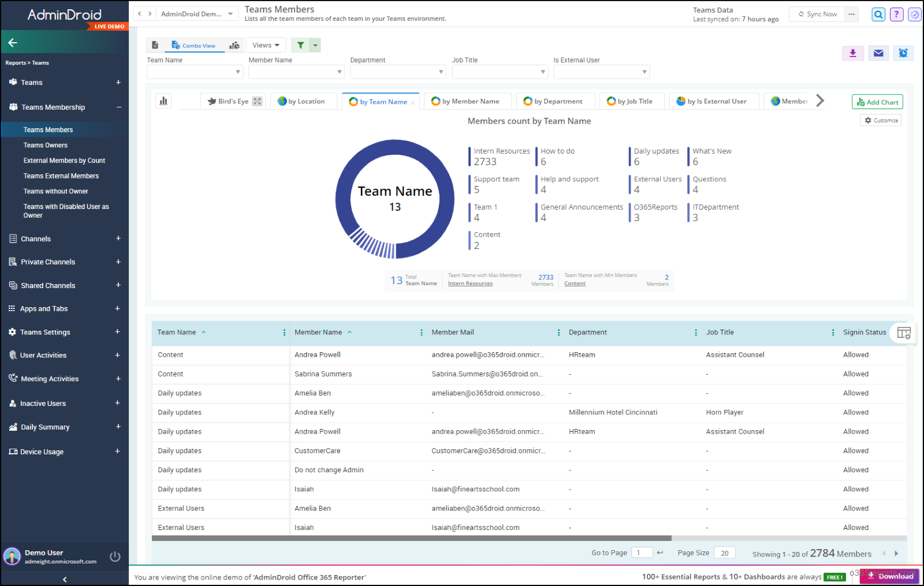
Task: Click the back arrow in sidebar
Action: (x=13, y=42)
